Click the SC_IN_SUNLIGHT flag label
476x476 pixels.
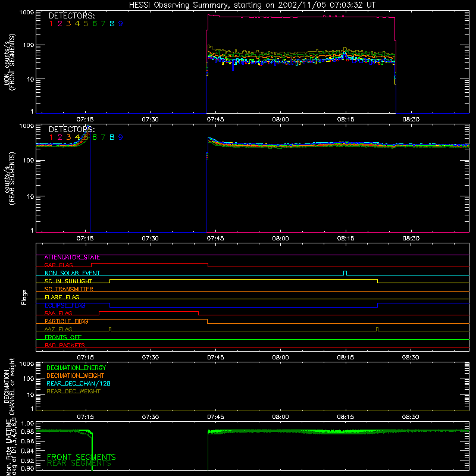[x=68, y=281]
